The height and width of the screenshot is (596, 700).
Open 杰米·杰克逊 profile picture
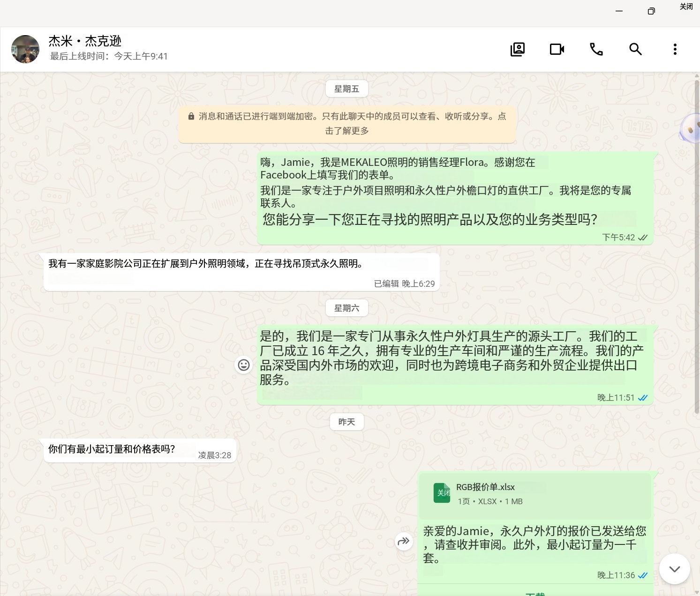(25, 49)
